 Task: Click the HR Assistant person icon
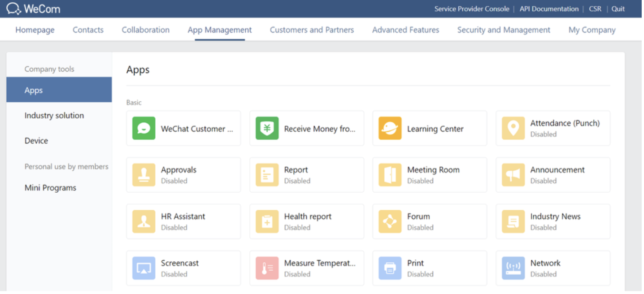pos(144,221)
